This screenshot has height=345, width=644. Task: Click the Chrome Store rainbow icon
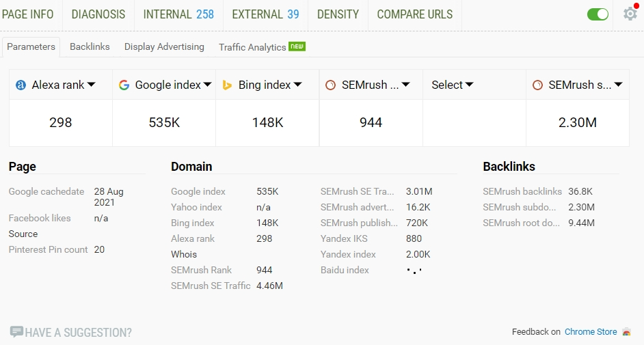pos(626,332)
